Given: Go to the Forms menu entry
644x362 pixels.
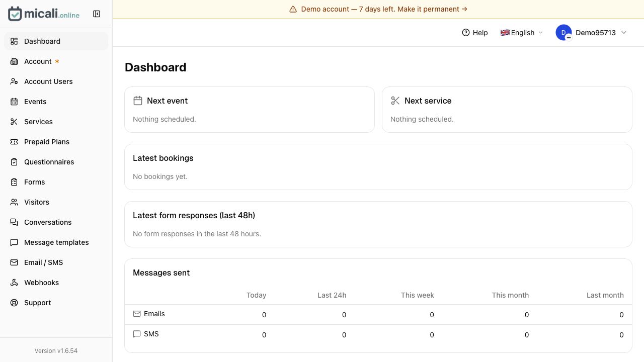Looking at the screenshot, I should click(56, 182).
